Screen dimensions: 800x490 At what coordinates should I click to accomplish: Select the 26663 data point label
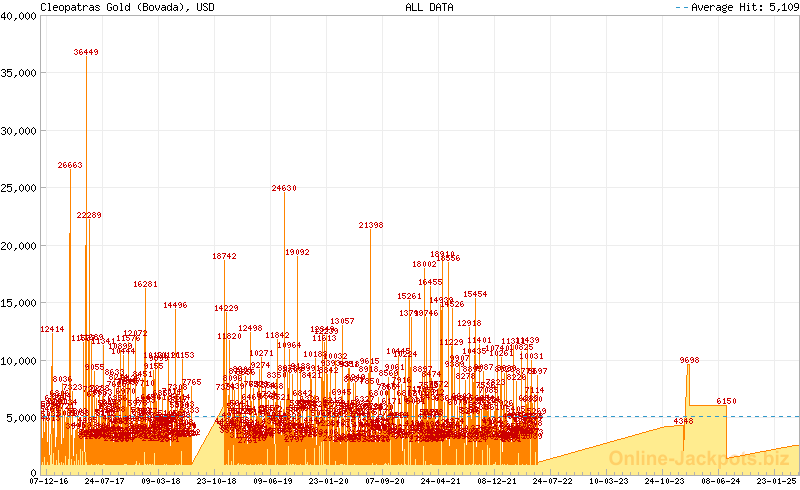(x=70, y=165)
